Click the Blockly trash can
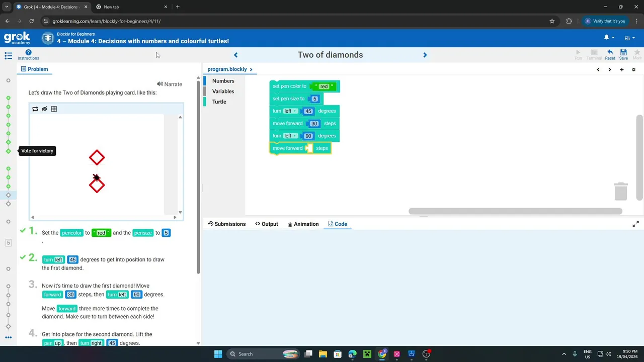This screenshot has width=644, height=362. tap(621, 192)
